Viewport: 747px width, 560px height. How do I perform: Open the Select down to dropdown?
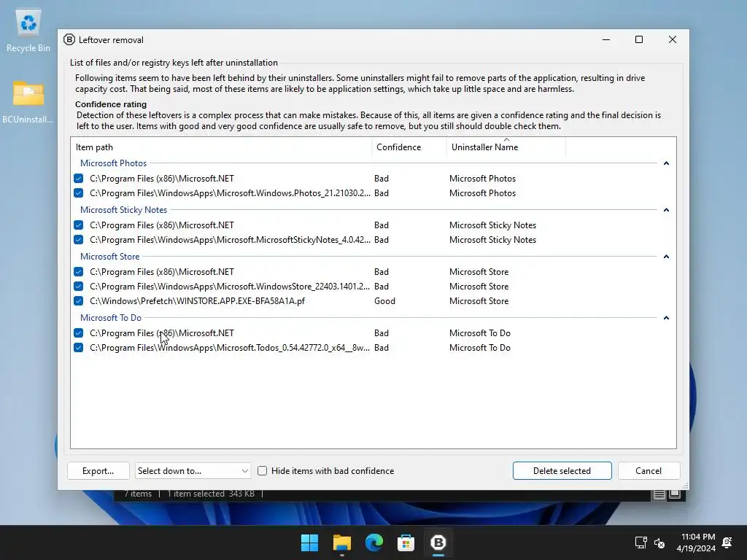pyautogui.click(x=193, y=471)
